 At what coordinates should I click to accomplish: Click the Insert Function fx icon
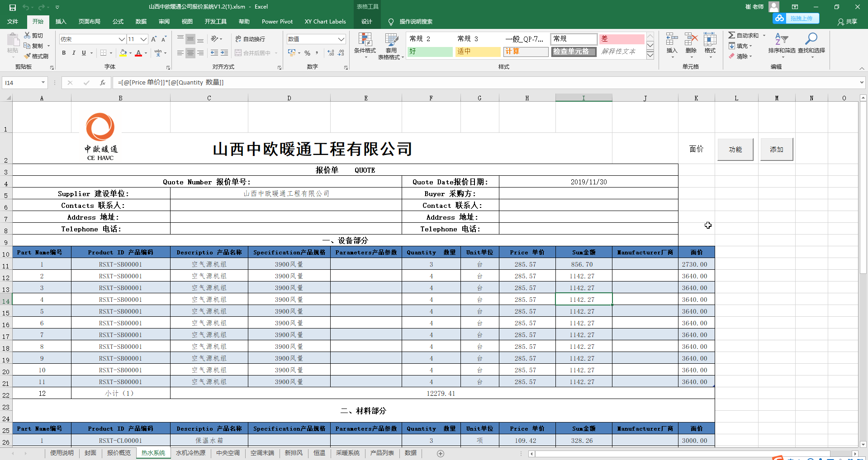(x=103, y=83)
